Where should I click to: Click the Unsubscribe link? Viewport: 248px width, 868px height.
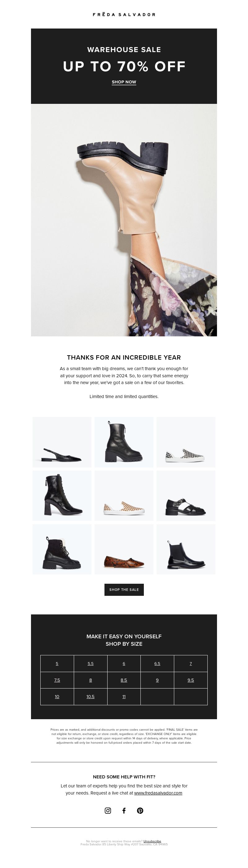pyautogui.click(x=152, y=841)
